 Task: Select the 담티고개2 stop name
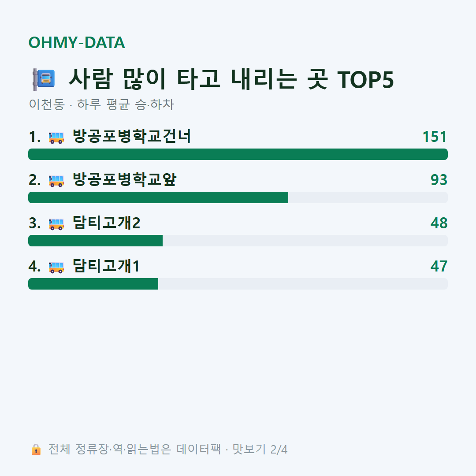click(x=106, y=223)
